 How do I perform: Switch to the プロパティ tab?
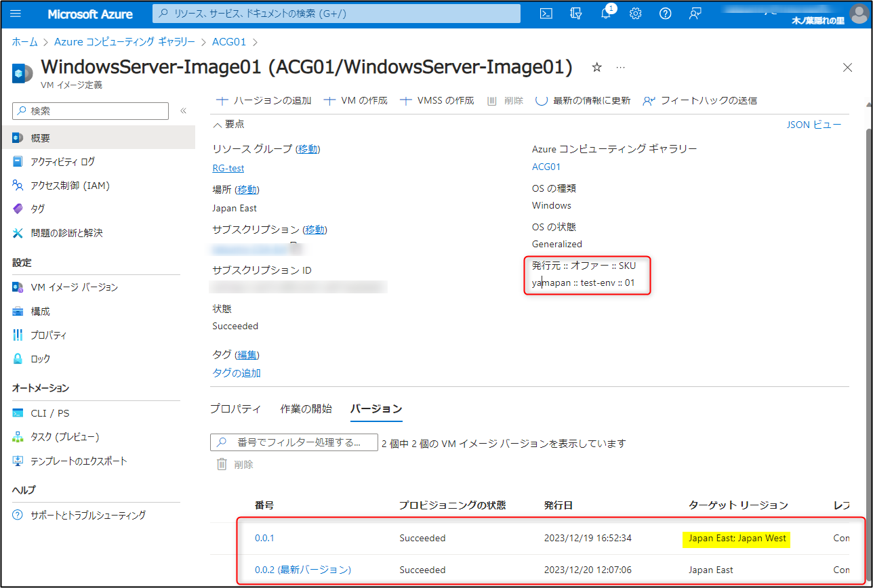tap(235, 408)
